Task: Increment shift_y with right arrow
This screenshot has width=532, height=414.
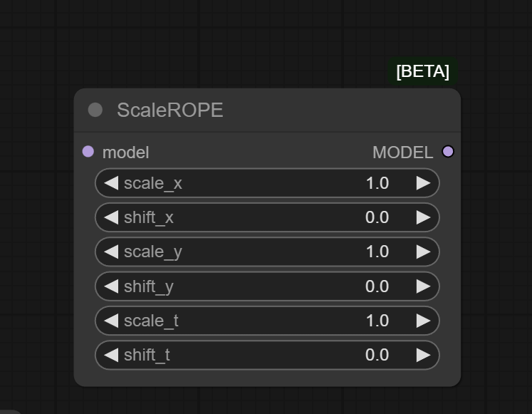Action: click(x=424, y=286)
